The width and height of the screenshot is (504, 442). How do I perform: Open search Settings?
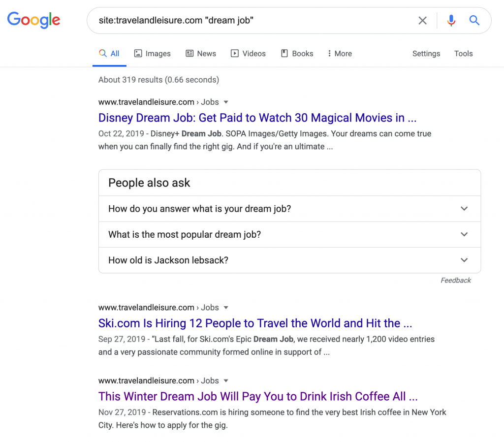click(x=426, y=54)
